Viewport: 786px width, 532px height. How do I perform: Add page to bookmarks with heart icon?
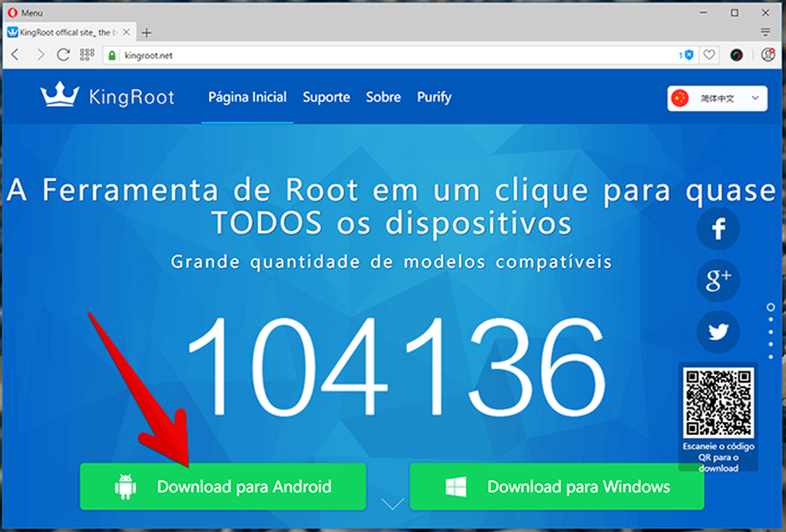click(709, 56)
